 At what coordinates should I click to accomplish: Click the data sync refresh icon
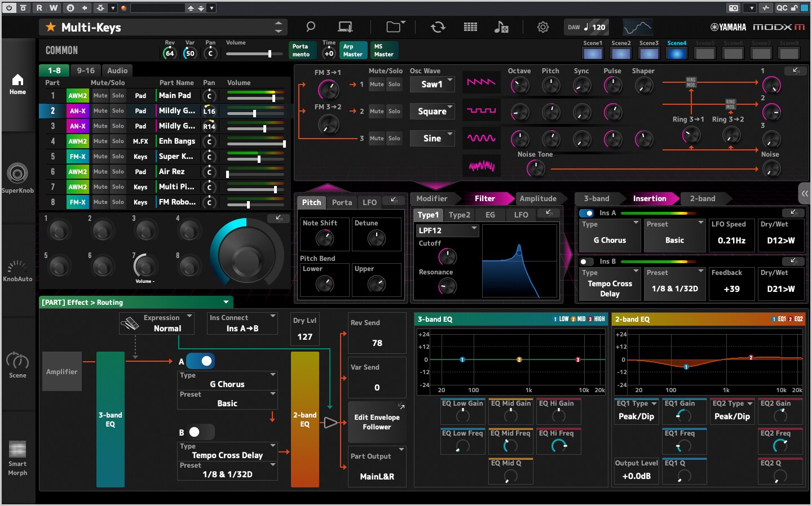(438, 26)
